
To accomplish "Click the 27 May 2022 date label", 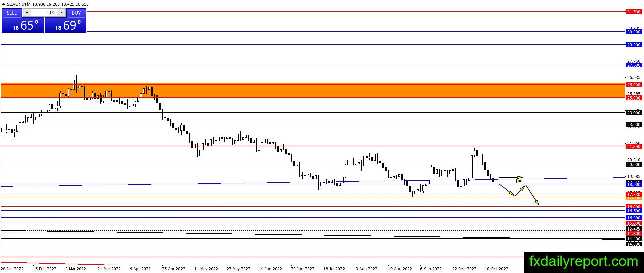I will pos(238,269).
